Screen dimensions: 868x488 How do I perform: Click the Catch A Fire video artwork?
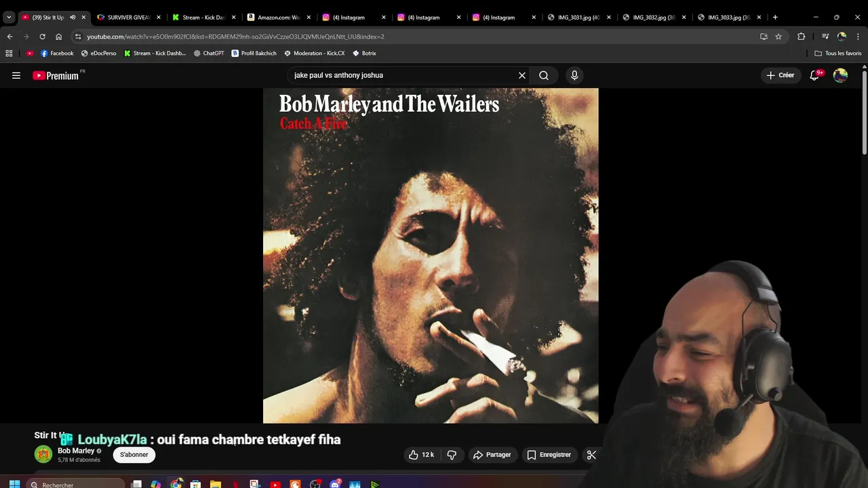pos(431,256)
